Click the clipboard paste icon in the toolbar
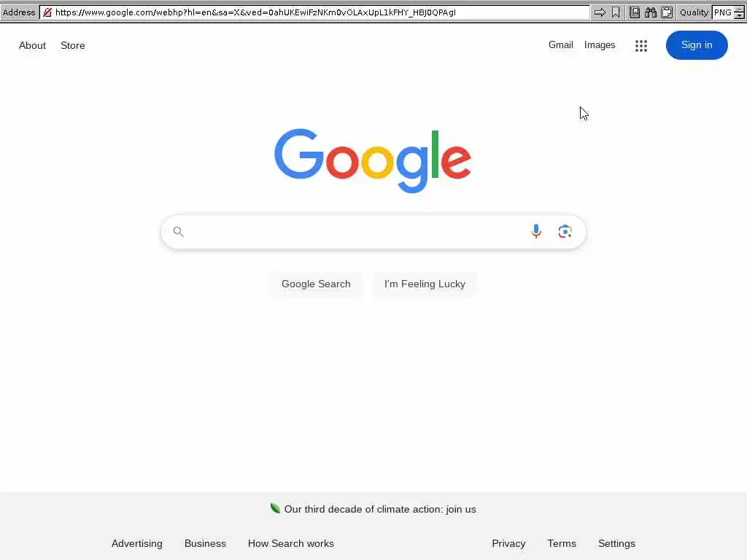 (667, 12)
